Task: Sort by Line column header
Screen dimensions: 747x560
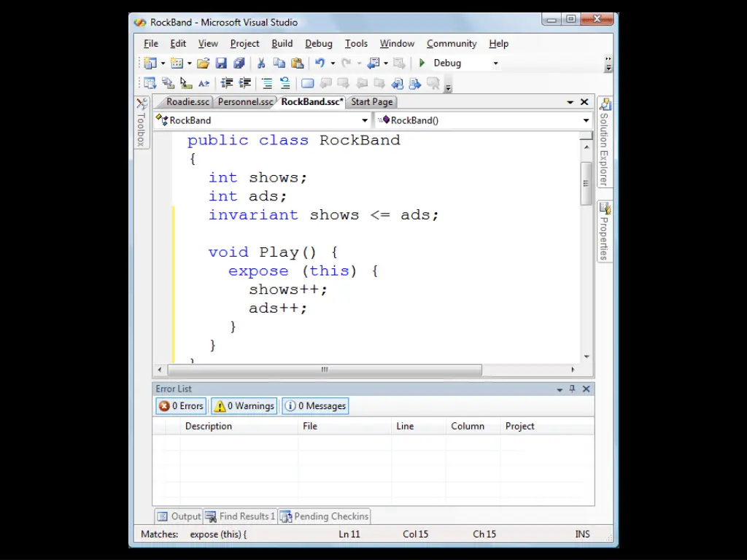Action: (419, 426)
